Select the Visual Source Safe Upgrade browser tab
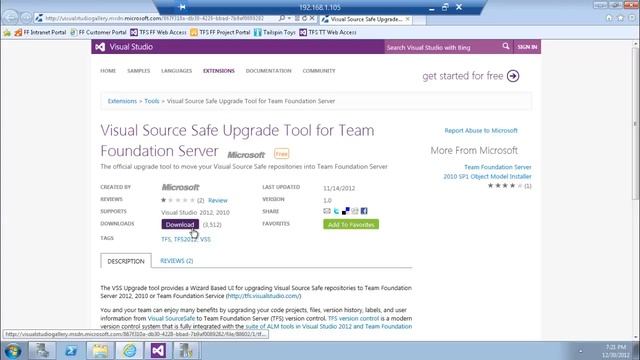 click(366, 19)
